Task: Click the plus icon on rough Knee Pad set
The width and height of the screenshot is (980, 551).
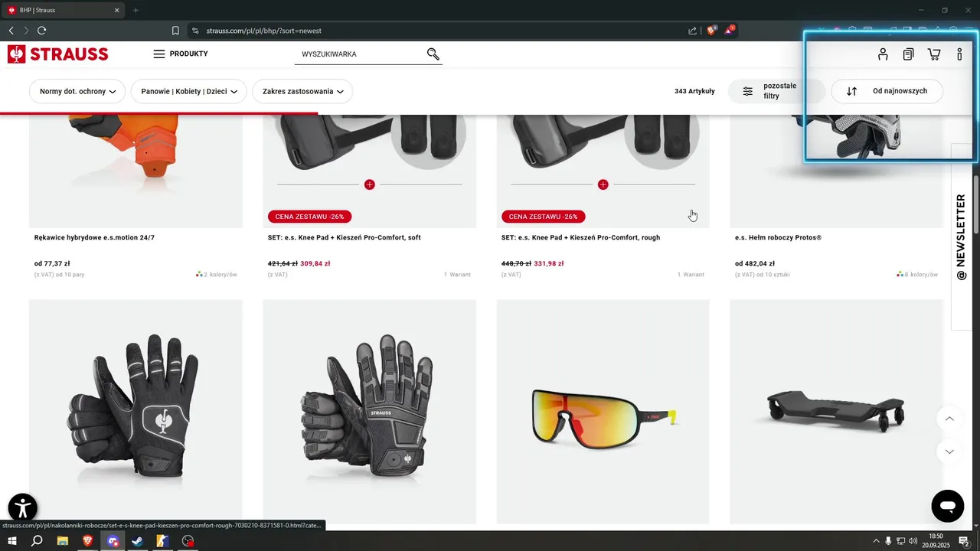Action: coord(603,184)
